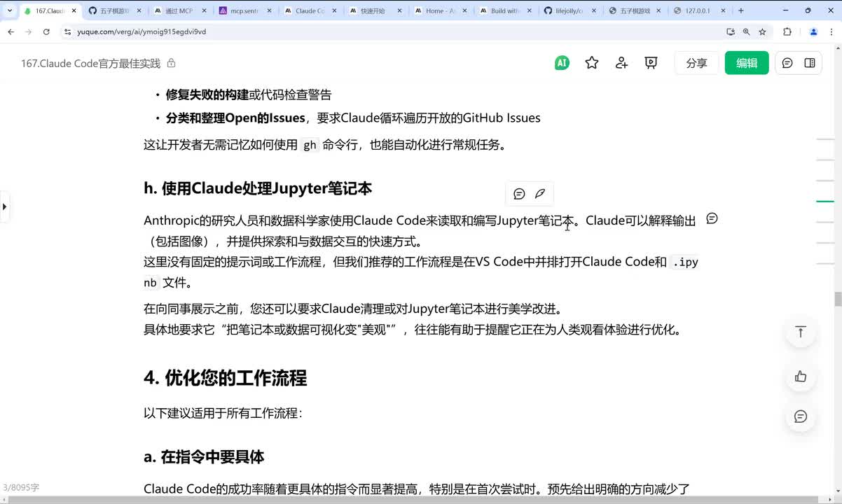
Task: Click heading a. 在指令中要具体
Action: coord(204,457)
